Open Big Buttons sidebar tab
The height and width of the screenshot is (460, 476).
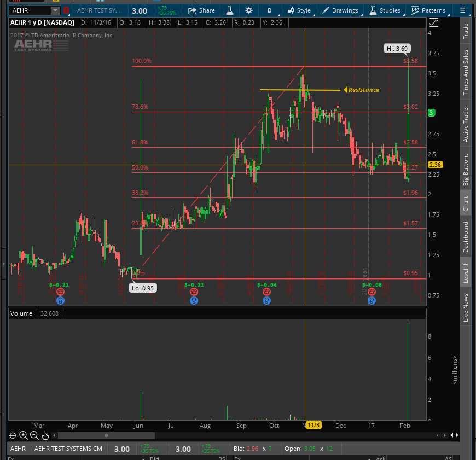click(x=466, y=169)
